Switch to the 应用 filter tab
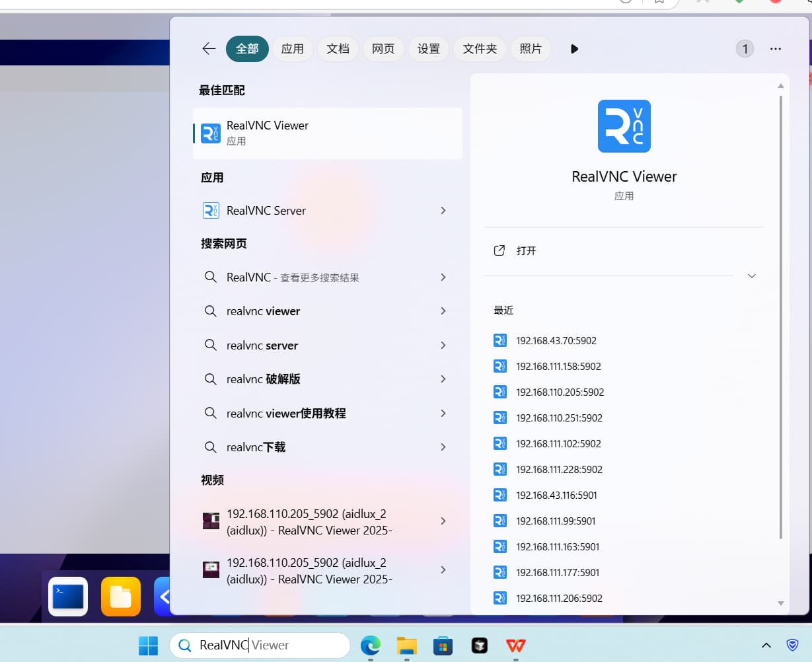Image resolution: width=812 pixels, height=662 pixels. click(x=292, y=49)
